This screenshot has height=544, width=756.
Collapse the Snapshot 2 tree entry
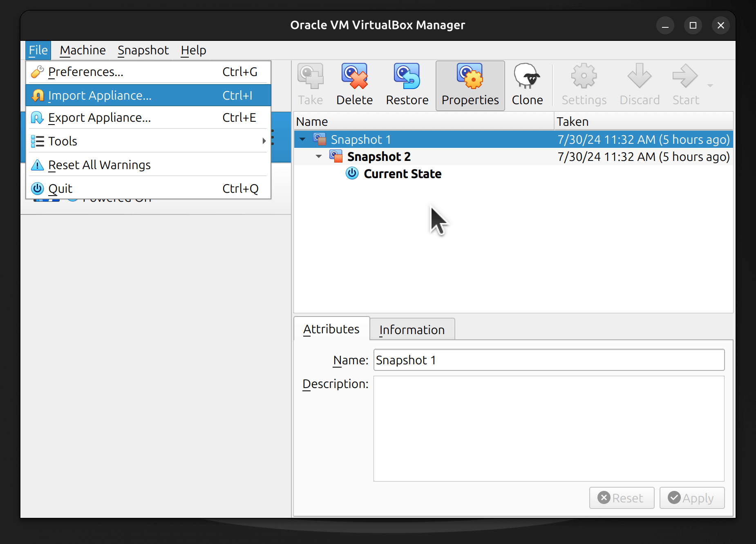click(x=319, y=156)
